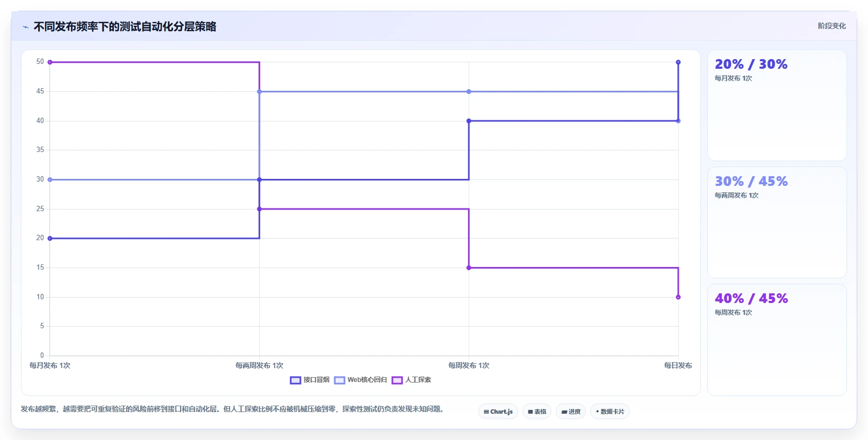Click the footnote text starting 发布越频繁

(x=233, y=409)
